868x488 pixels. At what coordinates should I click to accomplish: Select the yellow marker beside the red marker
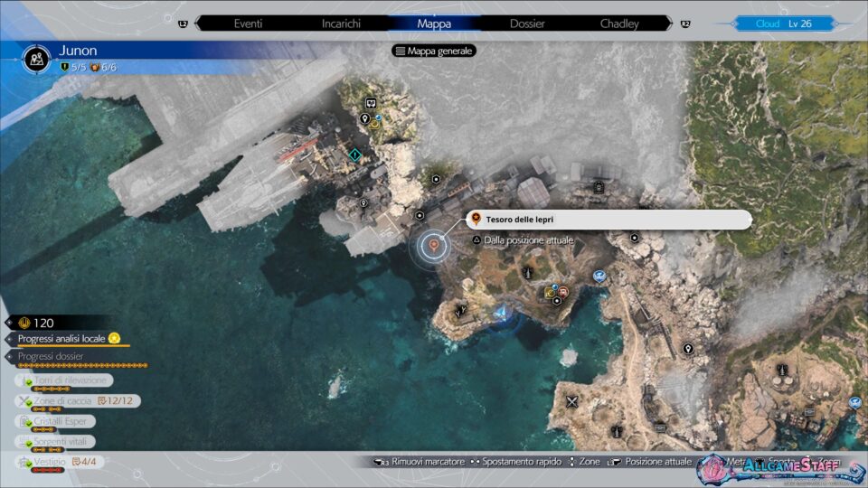[x=550, y=293]
